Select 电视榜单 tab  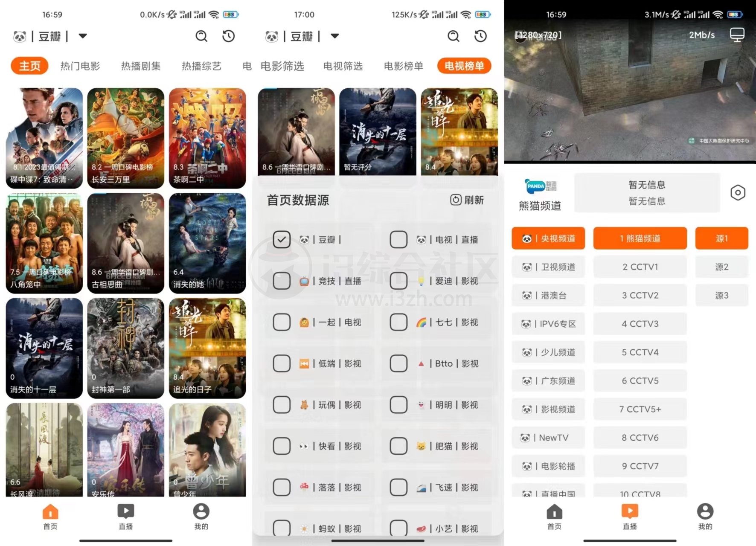pos(464,66)
